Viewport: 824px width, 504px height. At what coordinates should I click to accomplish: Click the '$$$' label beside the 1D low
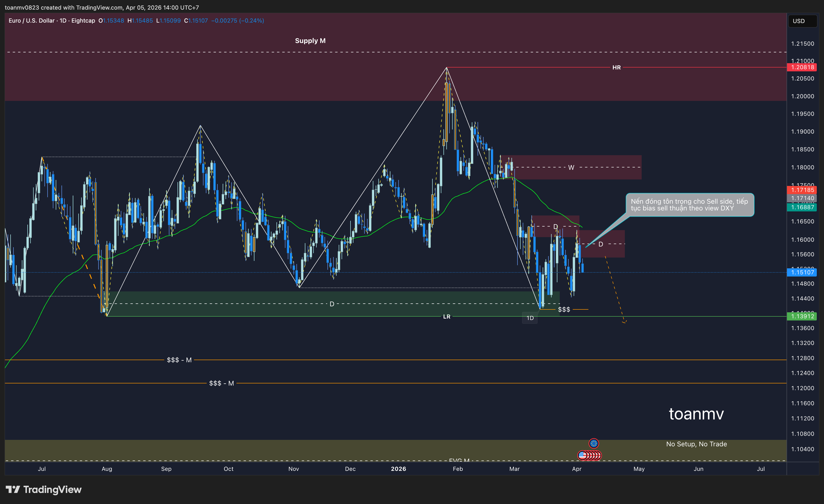pos(564,310)
